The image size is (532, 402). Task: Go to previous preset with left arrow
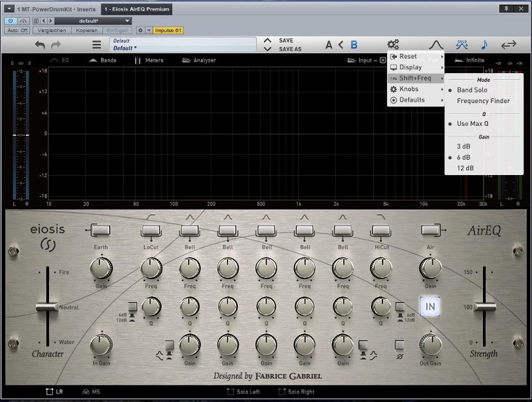point(44,21)
